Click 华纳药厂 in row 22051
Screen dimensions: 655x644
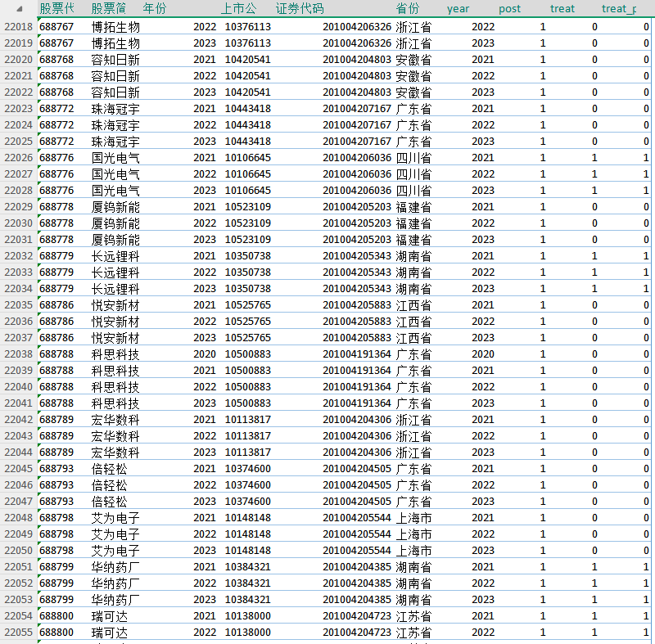pyautogui.click(x=115, y=567)
